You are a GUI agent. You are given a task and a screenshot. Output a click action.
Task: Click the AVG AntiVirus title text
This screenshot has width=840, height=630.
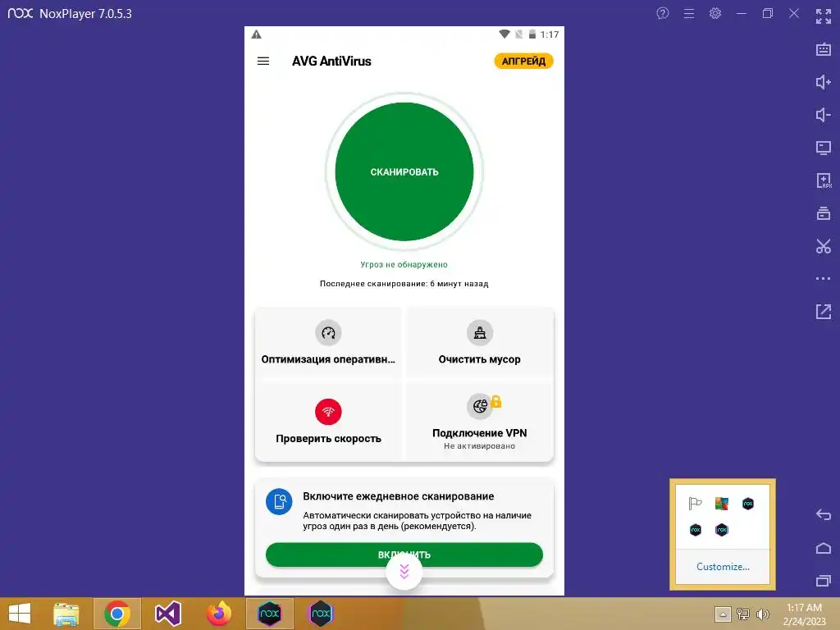point(331,61)
